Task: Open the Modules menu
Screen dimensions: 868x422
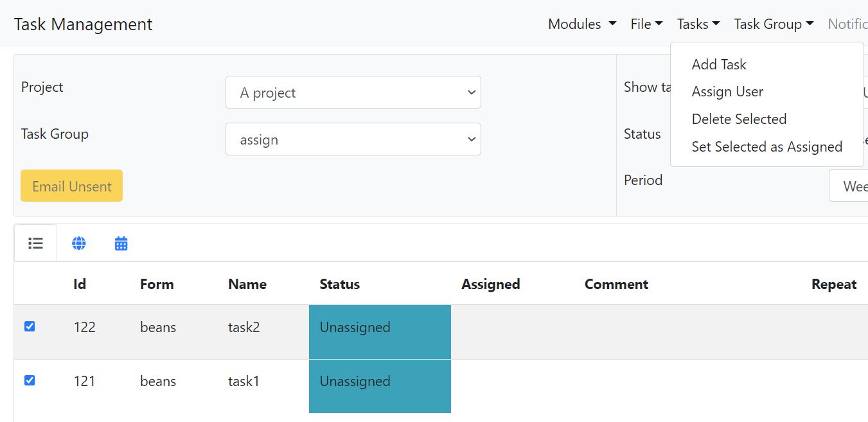Action: coord(581,24)
